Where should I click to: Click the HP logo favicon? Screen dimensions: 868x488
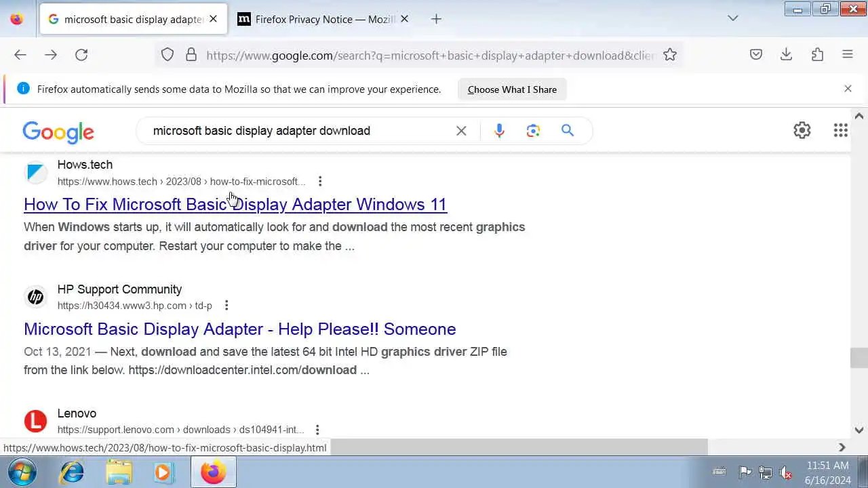tap(36, 297)
